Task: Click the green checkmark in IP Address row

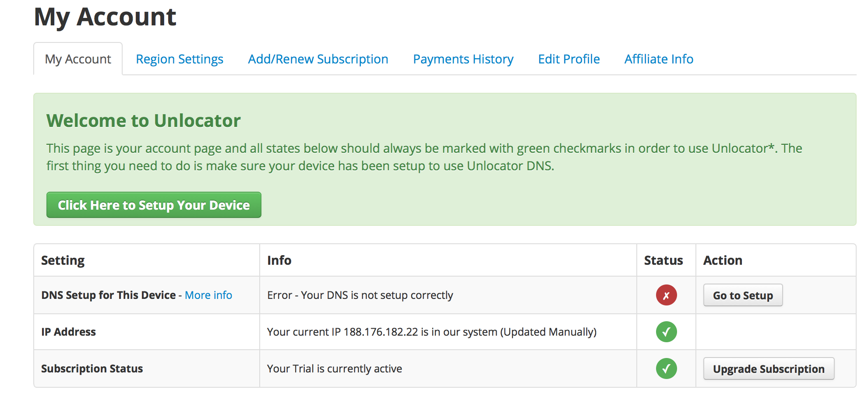Action: [x=666, y=332]
